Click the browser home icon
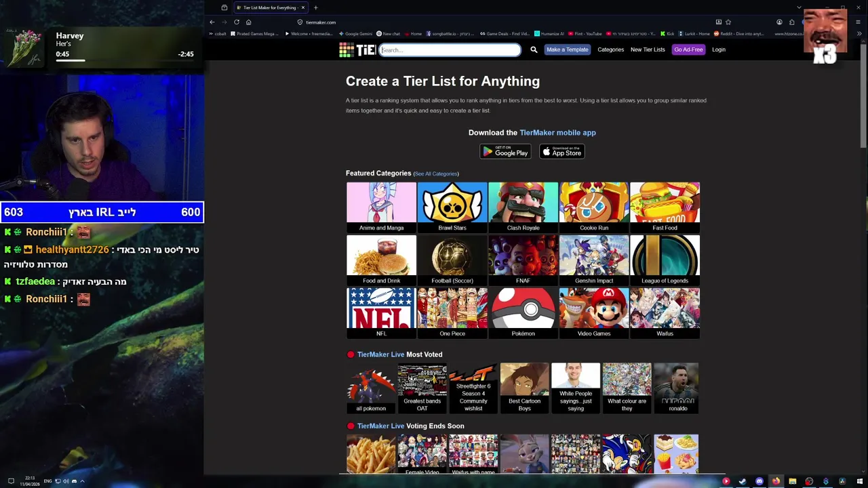This screenshot has width=868, height=488. tap(249, 22)
